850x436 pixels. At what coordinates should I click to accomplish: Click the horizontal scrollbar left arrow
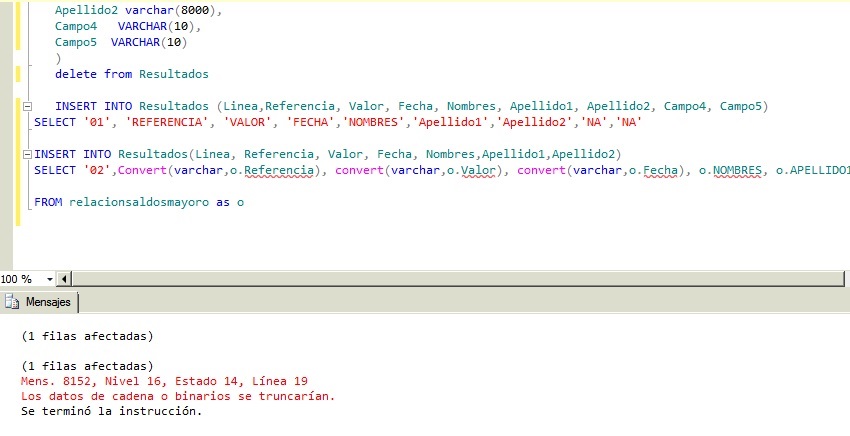point(66,279)
